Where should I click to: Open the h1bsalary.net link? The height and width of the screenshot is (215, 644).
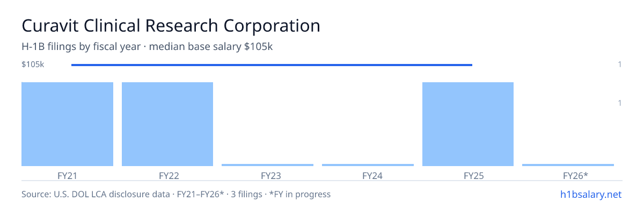tap(590, 194)
